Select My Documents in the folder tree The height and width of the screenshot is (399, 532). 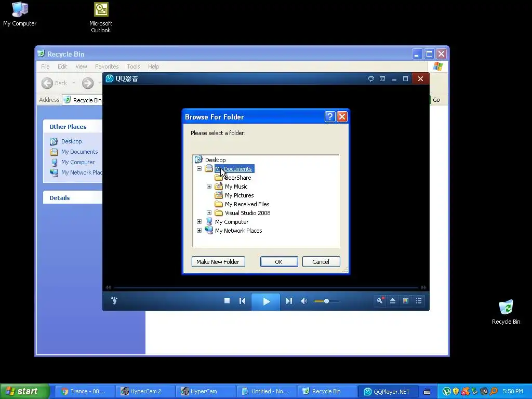pos(234,169)
